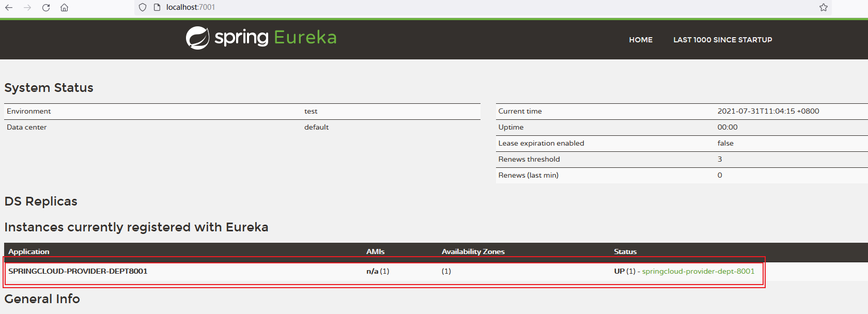Click the Data center label
This screenshot has height=314, width=868.
27,127
